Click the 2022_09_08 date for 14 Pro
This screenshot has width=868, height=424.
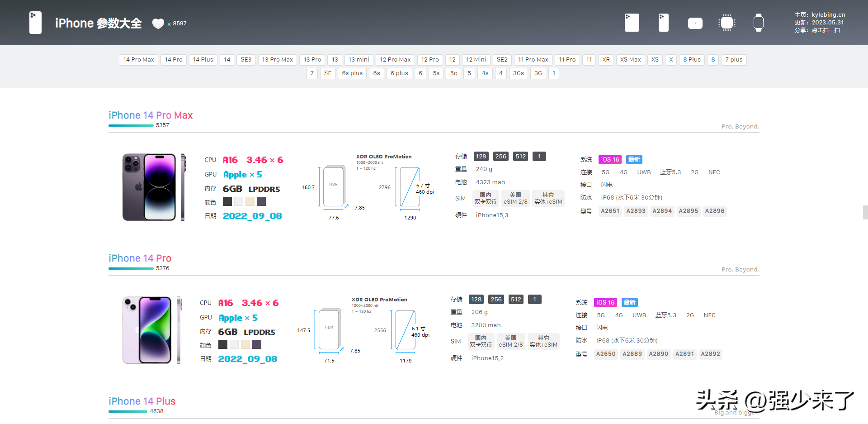(248, 359)
